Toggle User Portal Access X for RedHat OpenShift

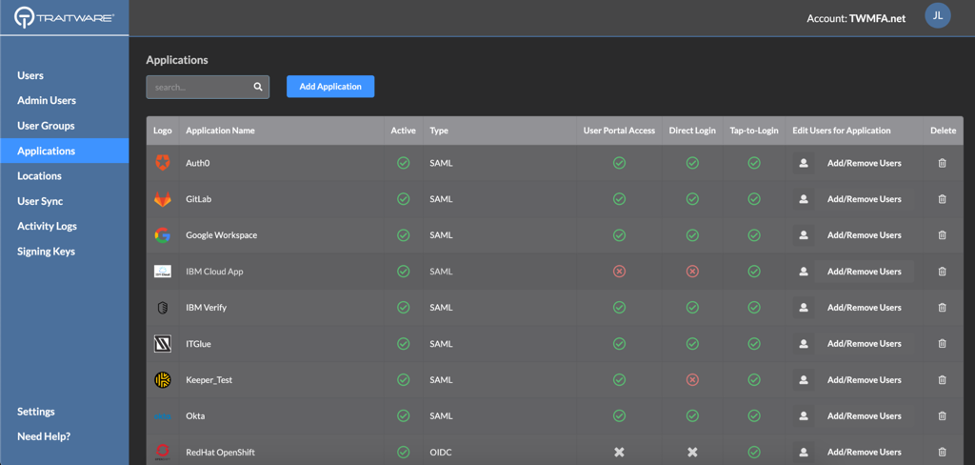619,452
